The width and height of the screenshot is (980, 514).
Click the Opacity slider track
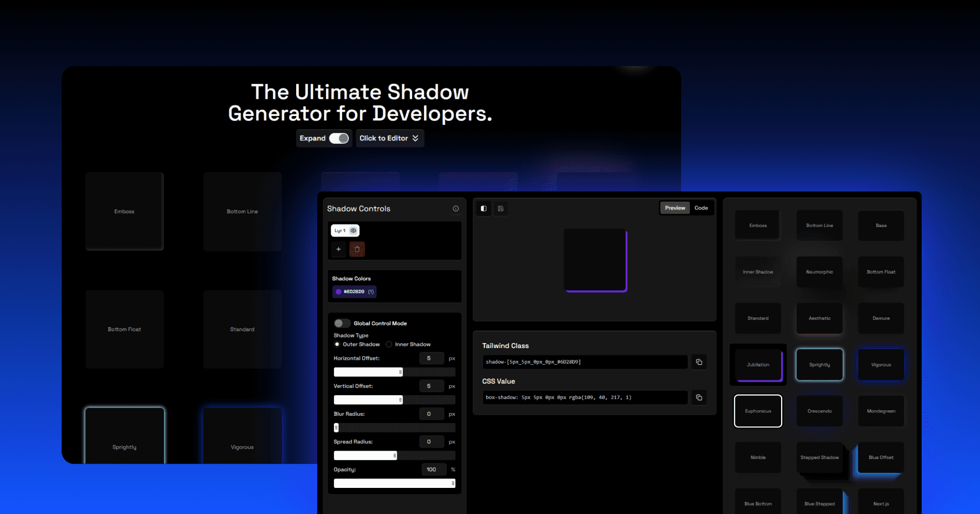394,483
